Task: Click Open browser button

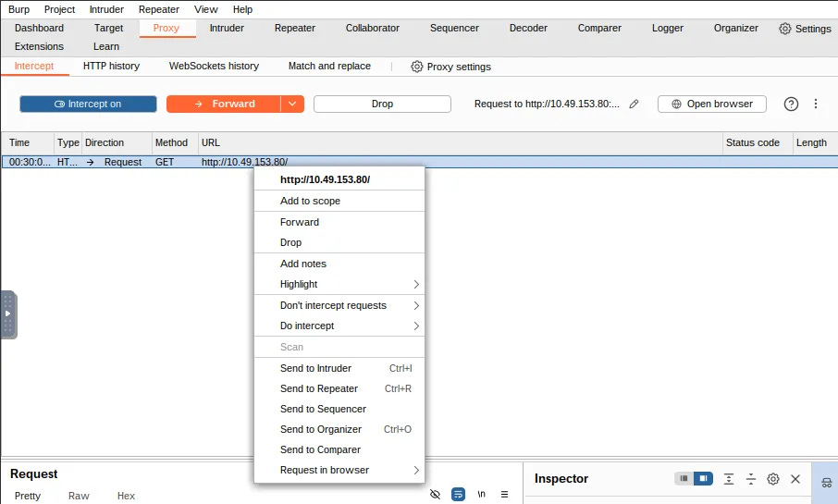Action: coord(712,104)
